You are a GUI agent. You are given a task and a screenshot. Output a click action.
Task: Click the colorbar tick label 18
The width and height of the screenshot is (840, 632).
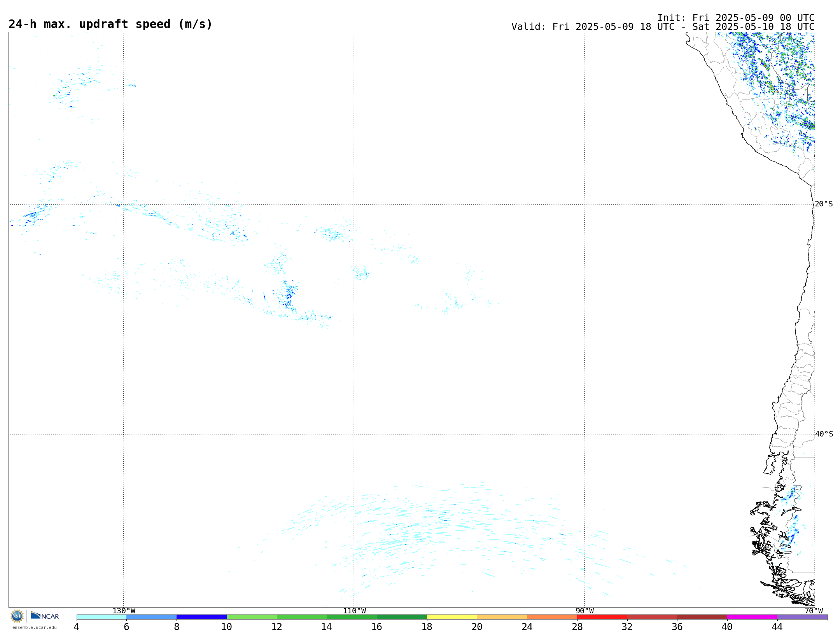tap(427, 627)
